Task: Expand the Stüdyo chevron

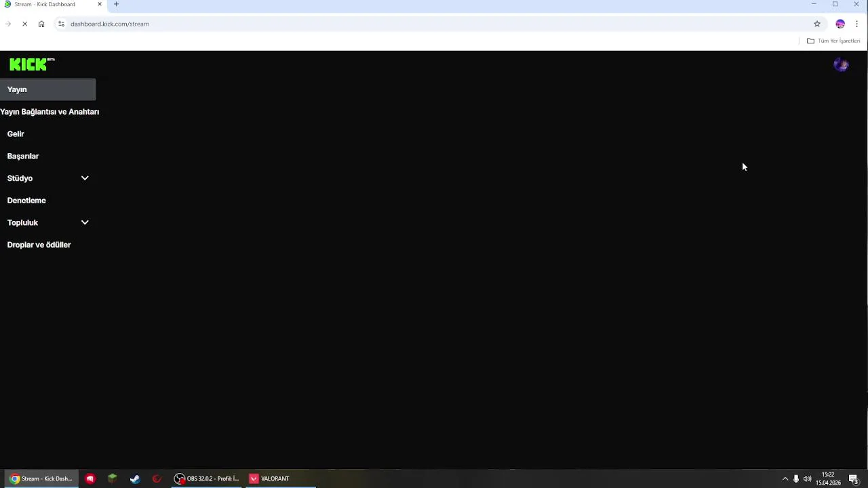Action: (85, 178)
